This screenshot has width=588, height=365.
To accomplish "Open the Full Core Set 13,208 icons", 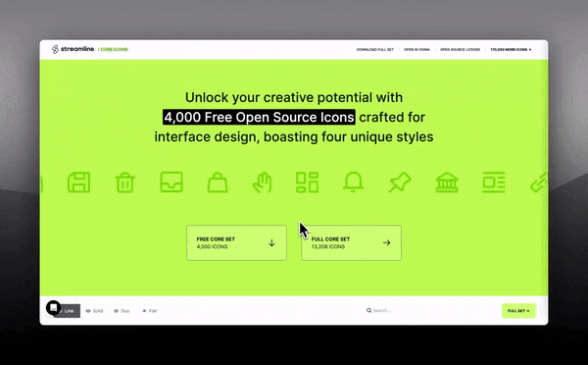I will 352,243.
